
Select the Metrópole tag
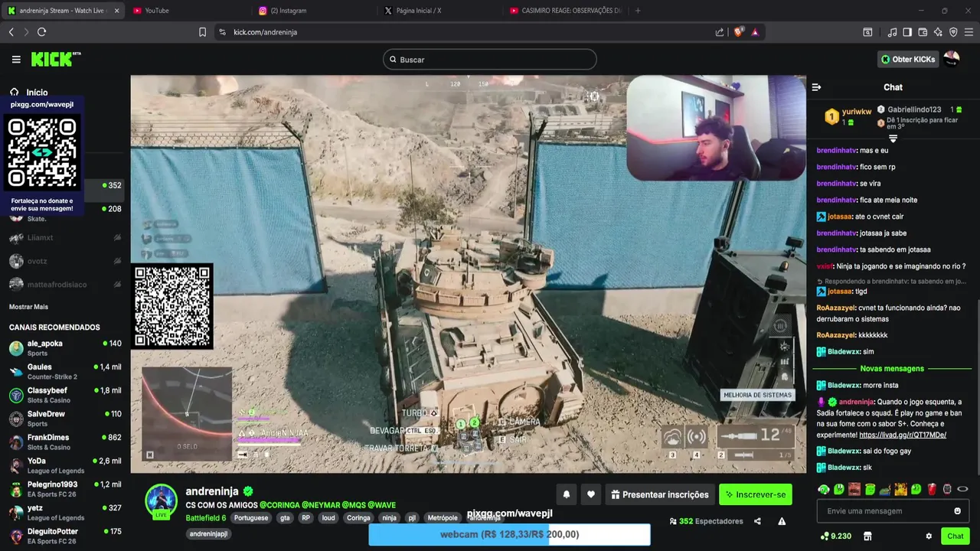tap(443, 518)
